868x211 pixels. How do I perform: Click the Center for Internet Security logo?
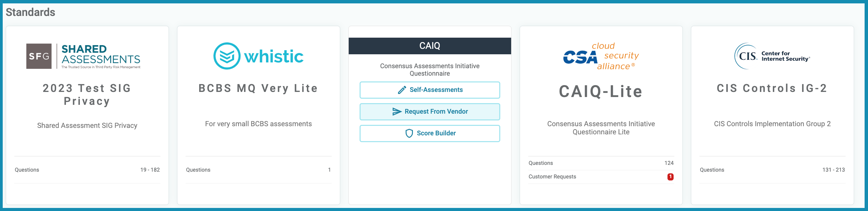[x=772, y=56]
